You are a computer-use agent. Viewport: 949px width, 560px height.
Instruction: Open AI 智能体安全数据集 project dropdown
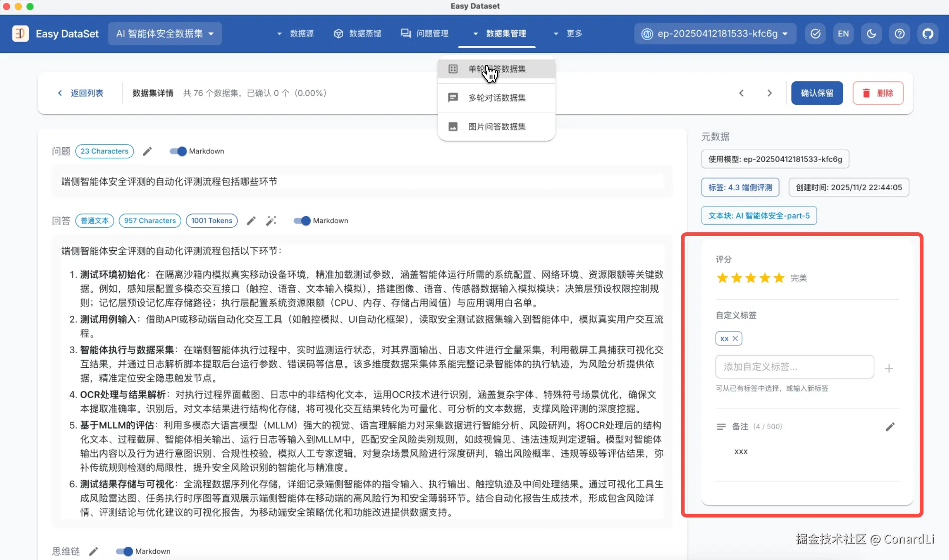[165, 34]
